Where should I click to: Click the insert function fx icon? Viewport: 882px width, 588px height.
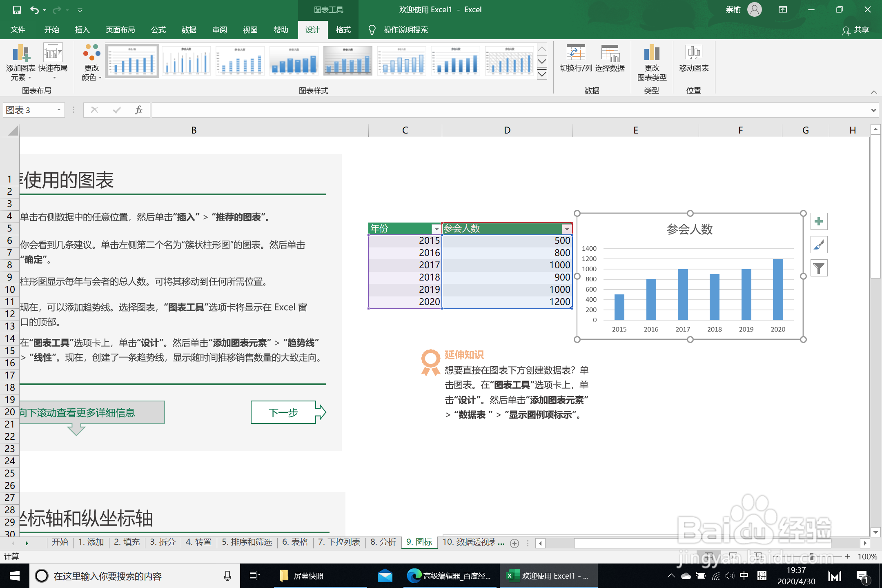(138, 110)
